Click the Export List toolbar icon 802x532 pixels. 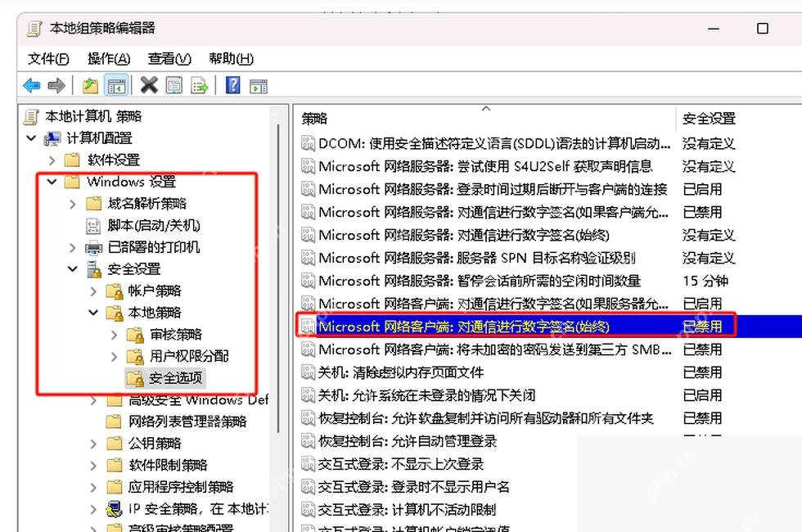(199, 85)
